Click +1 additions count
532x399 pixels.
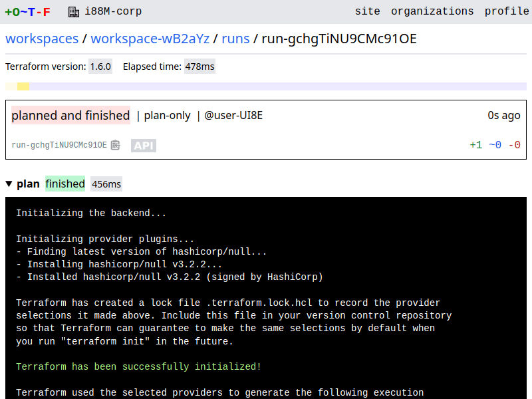476,145
